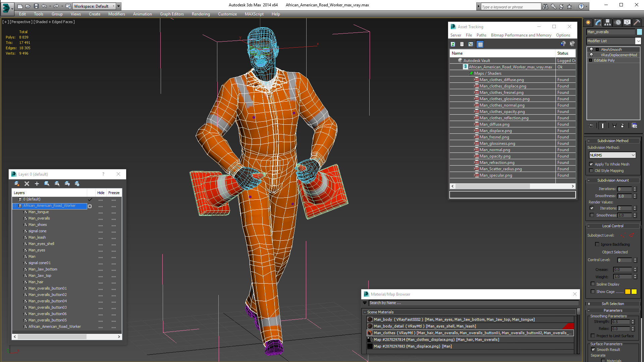Enable Isoline Display checkbox

click(593, 284)
